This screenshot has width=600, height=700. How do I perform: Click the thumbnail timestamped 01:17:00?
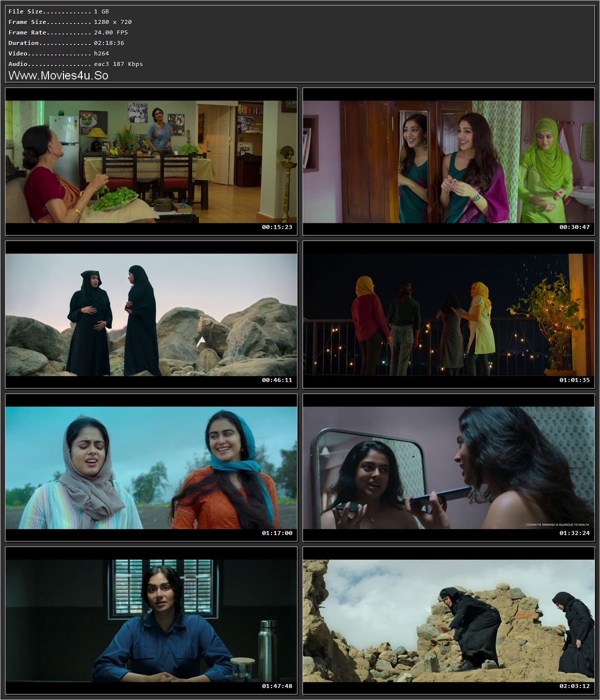[x=151, y=467]
